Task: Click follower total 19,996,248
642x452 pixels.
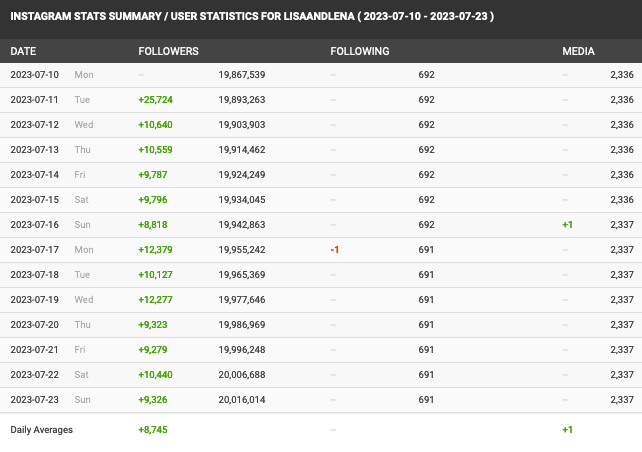Action: pos(242,350)
